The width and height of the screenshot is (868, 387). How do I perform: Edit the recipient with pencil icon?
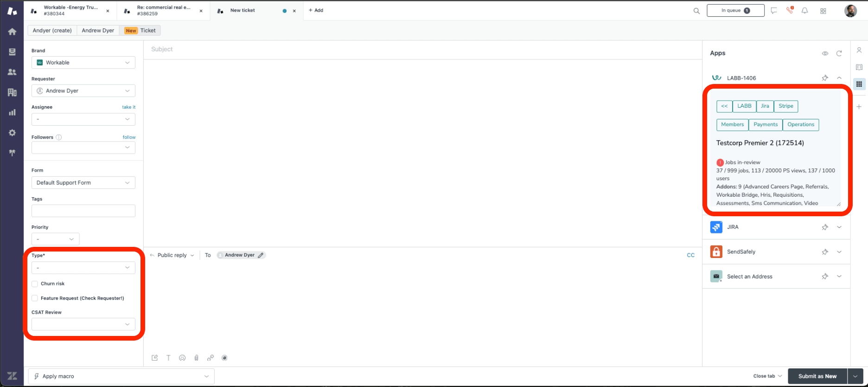pyautogui.click(x=261, y=255)
